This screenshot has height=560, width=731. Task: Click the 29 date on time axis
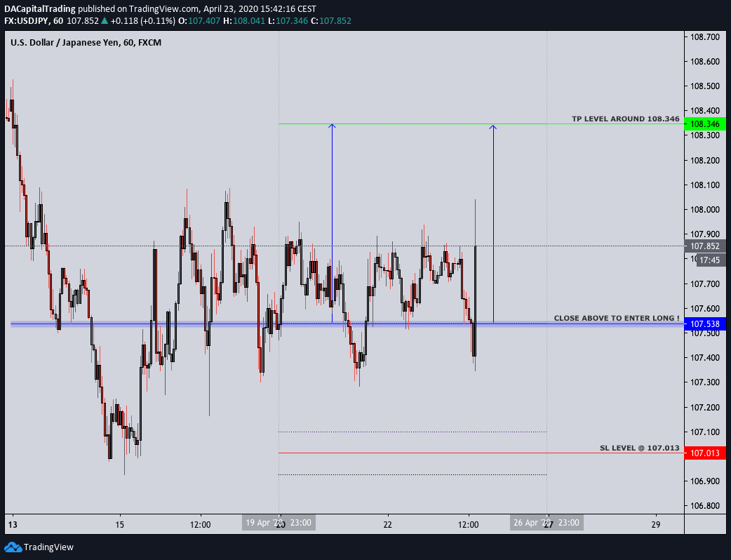pyautogui.click(x=656, y=525)
